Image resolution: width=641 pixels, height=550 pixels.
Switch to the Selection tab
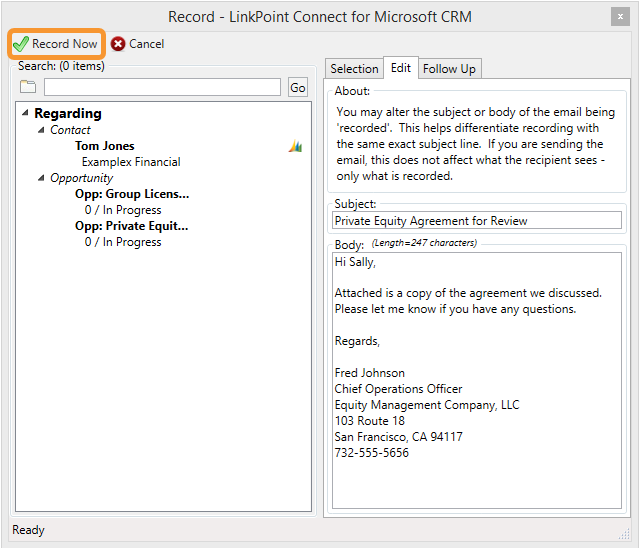tap(354, 69)
